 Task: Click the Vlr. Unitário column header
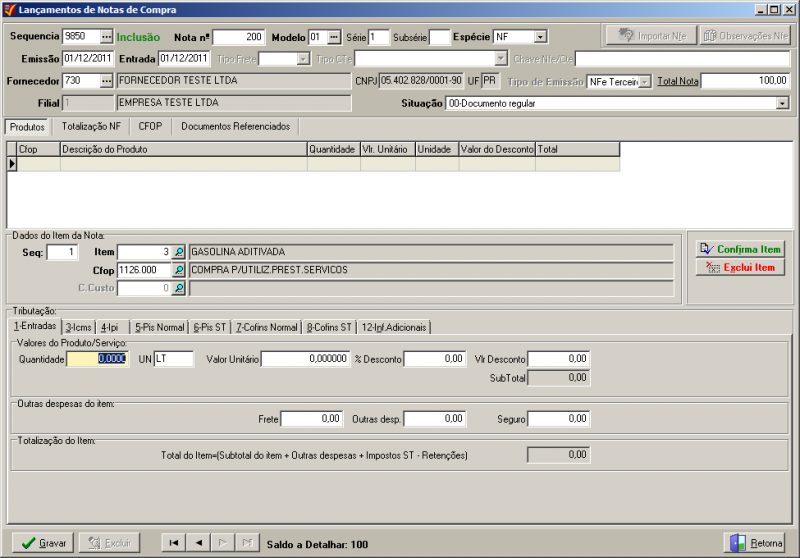[x=388, y=149]
